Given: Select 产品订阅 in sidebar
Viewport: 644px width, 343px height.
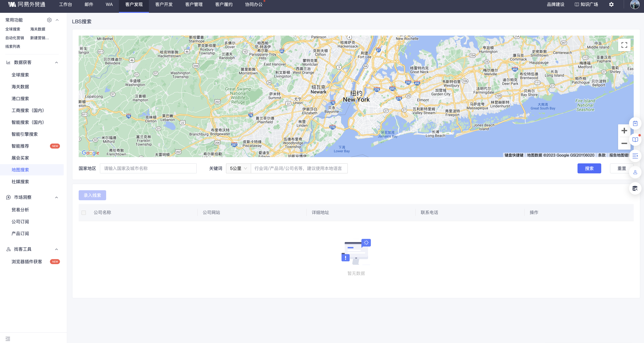Looking at the screenshot, I should click(20, 234).
